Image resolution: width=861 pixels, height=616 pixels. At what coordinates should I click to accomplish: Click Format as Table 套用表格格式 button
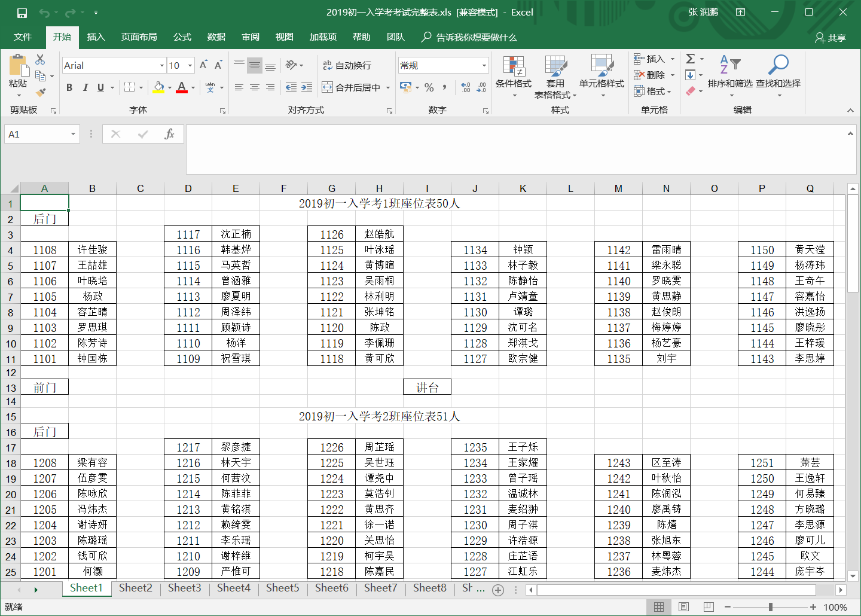click(555, 76)
